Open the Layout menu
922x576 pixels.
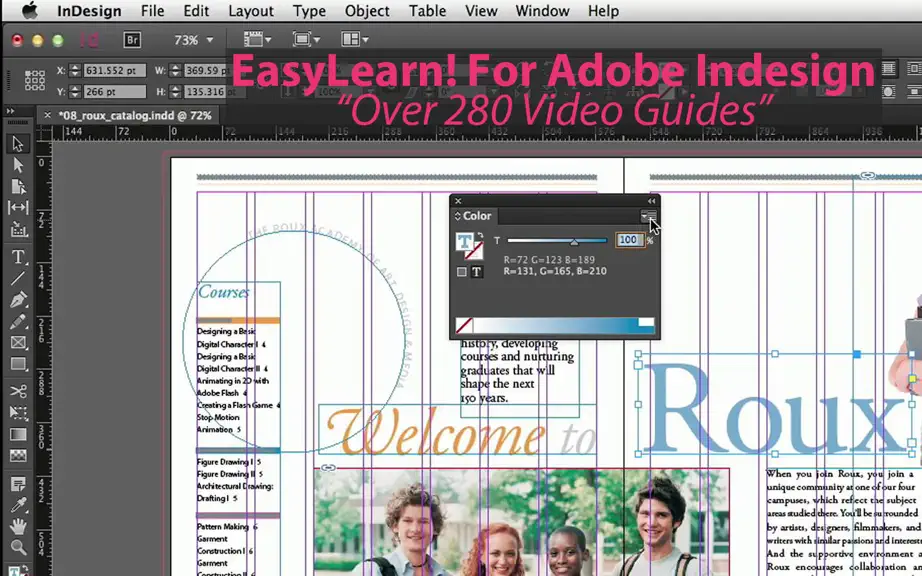250,11
